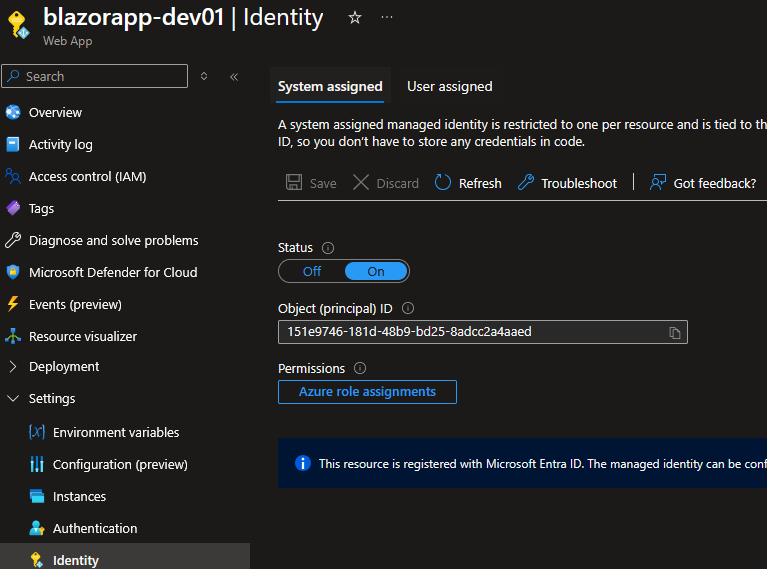Click the On option of the Status toggle
The width and height of the screenshot is (767, 569).
tap(376, 272)
